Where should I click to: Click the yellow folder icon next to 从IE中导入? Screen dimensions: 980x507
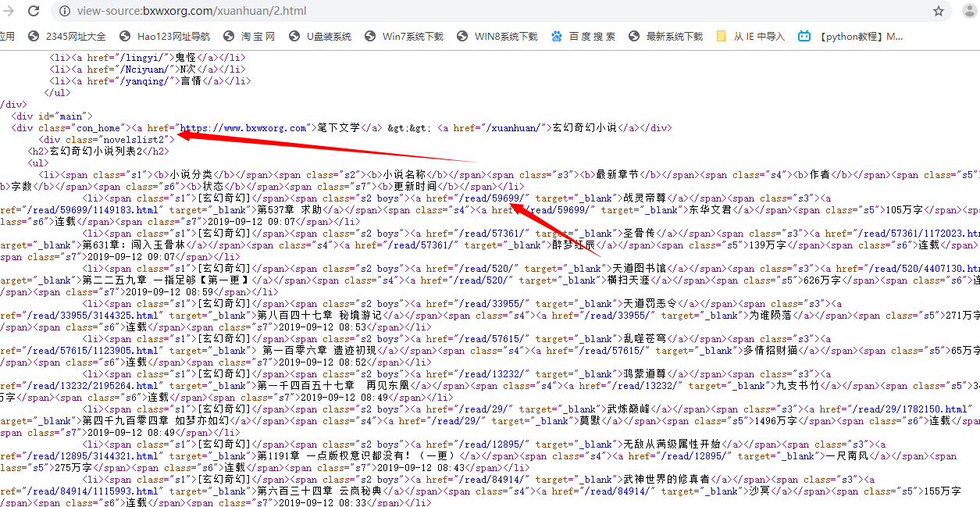point(721,35)
